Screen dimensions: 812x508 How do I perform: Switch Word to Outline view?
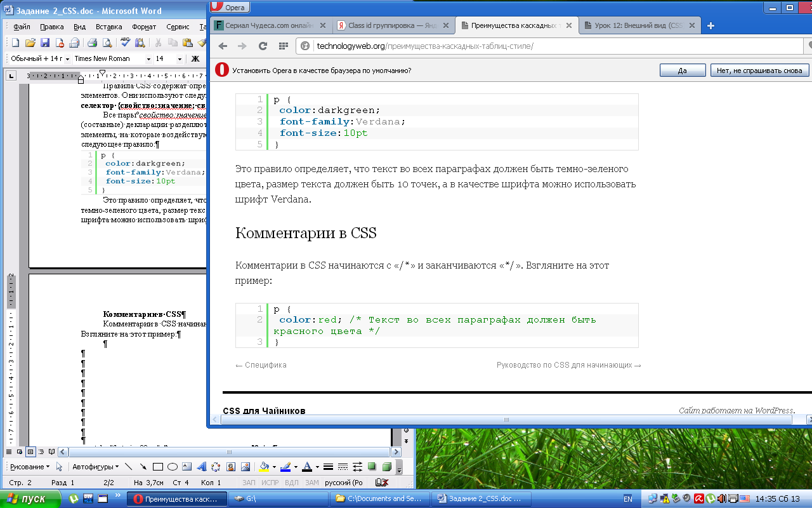(40, 451)
